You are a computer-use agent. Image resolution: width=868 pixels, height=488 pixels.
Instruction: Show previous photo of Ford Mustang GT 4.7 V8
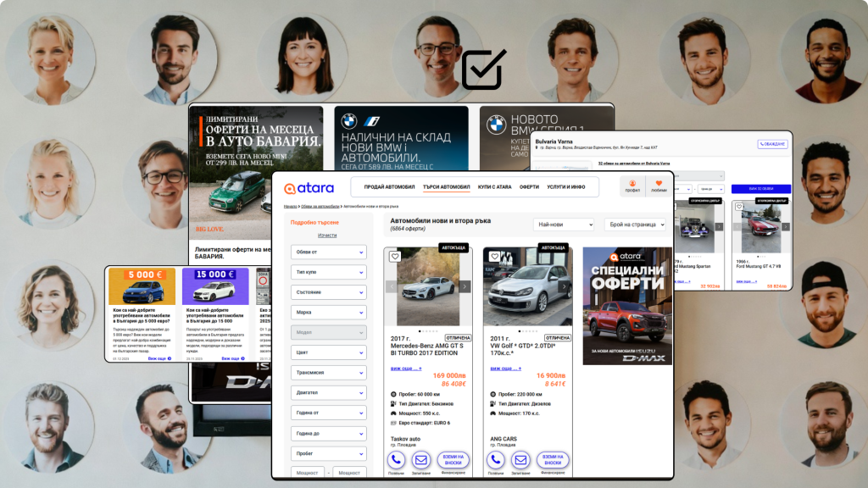(x=737, y=227)
